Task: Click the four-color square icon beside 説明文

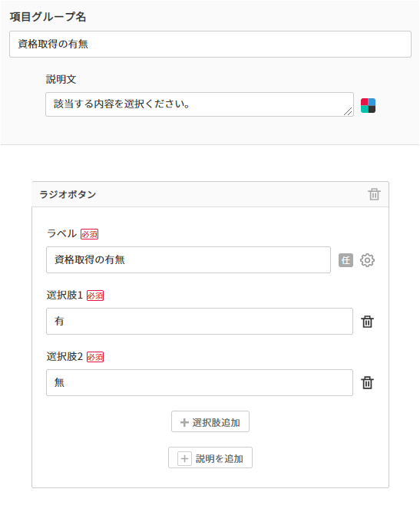Action: [368, 105]
